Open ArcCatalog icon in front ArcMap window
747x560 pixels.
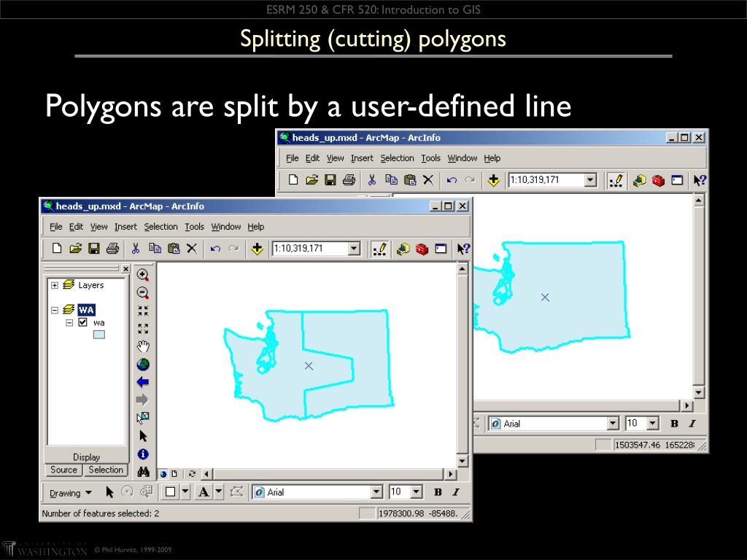coord(403,249)
